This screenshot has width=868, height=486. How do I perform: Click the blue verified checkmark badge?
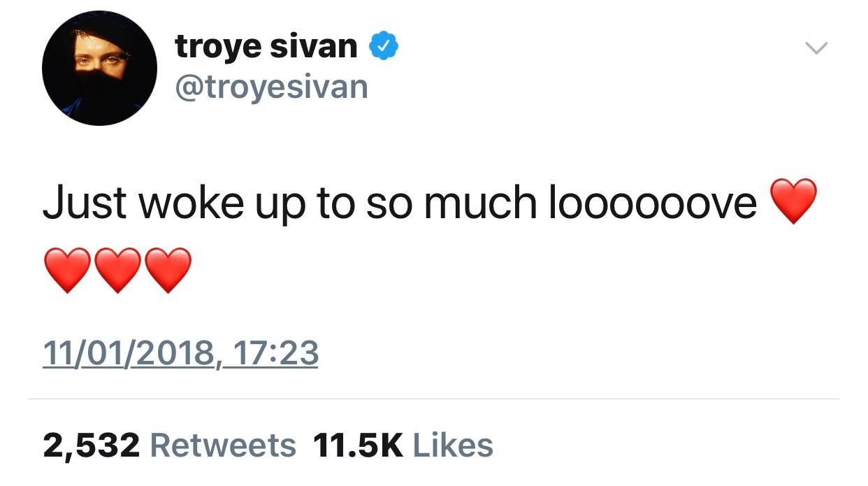384,46
